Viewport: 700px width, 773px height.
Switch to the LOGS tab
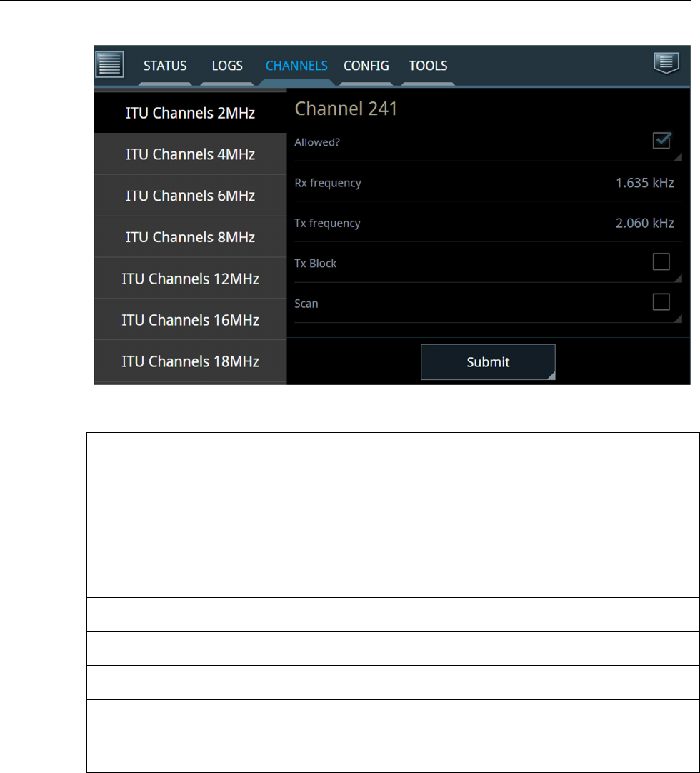pyautogui.click(x=227, y=66)
